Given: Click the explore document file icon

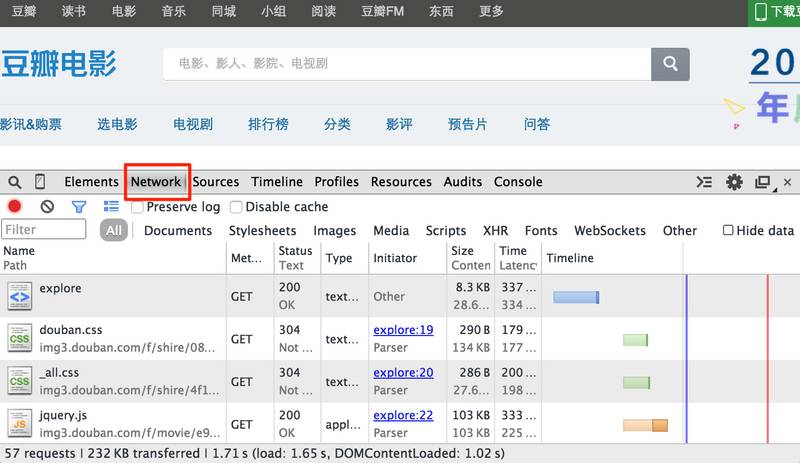Looking at the screenshot, I should [19, 296].
